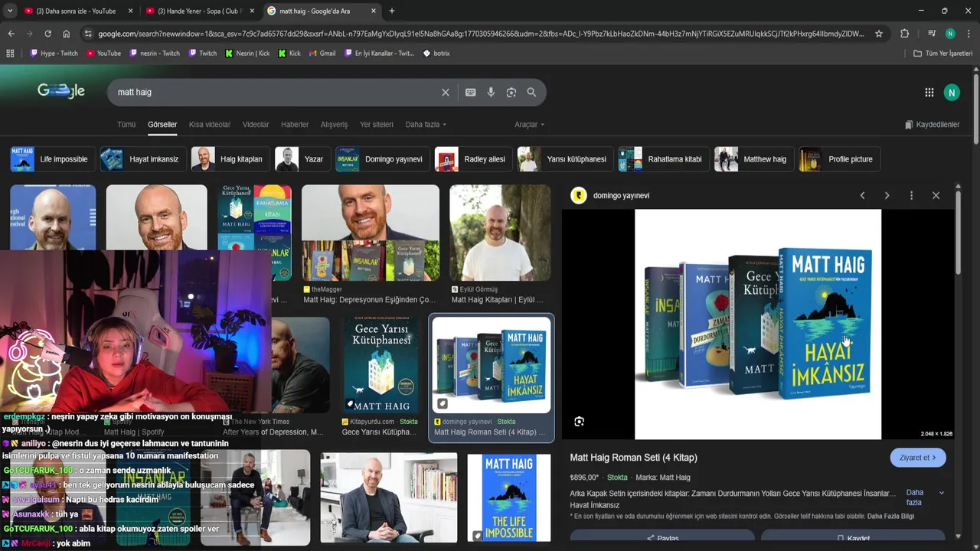This screenshot has width=980, height=551.
Task: Switch to the Tümü results tab
Action: [126, 125]
